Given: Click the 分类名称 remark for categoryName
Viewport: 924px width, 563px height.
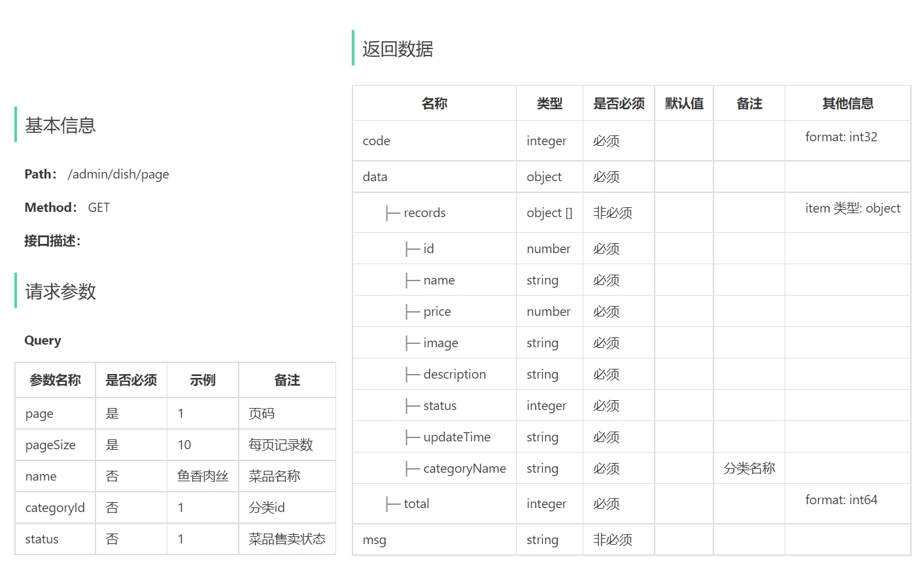Looking at the screenshot, I should coord(749,468).
